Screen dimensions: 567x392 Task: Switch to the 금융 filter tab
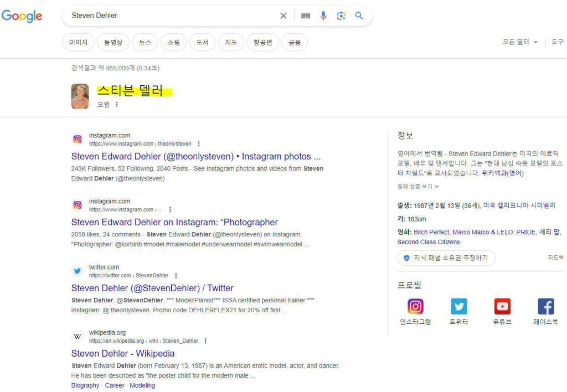point(295,42)
